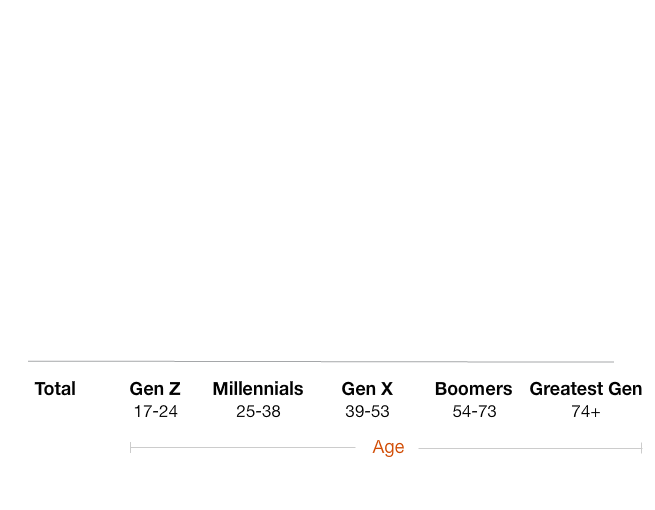Select the Millennials heading
This screenshot has width=655, height=510.
pos(258,389)
